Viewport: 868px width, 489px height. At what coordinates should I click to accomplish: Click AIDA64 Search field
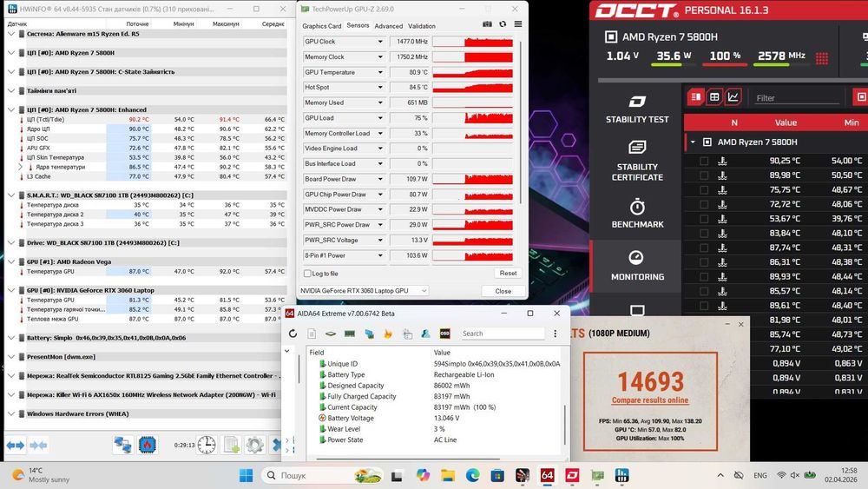[x=503, y=334]
